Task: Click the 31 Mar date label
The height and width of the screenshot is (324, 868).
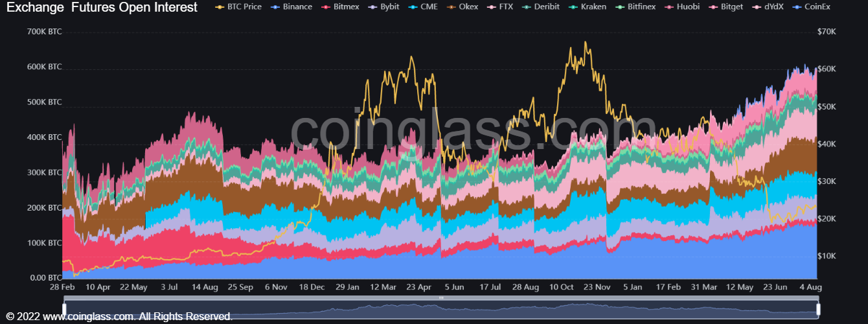Action: tap(704, 287)
